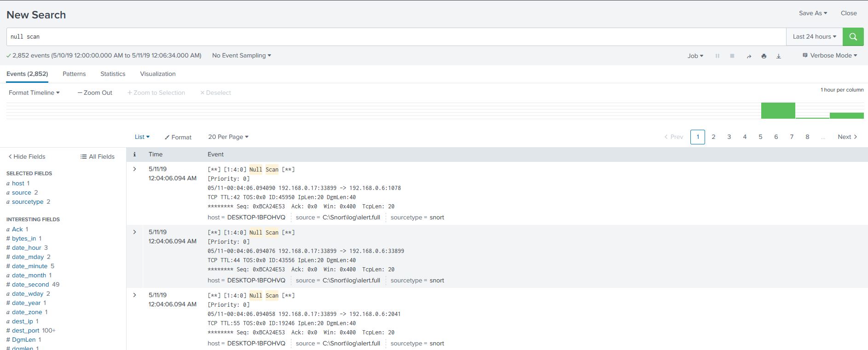Screen dimensions: 868x350
Task: Print the search results
Action: pos(764,56)
